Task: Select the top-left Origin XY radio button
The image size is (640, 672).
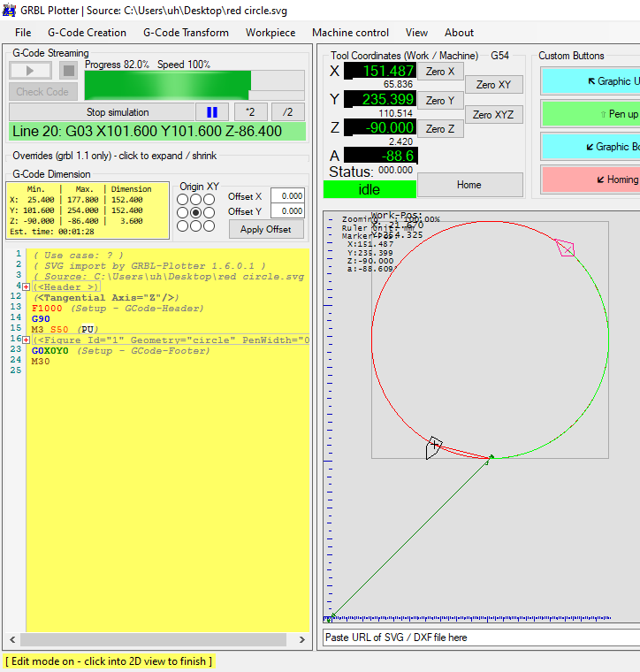Action: tap(182, 200)
